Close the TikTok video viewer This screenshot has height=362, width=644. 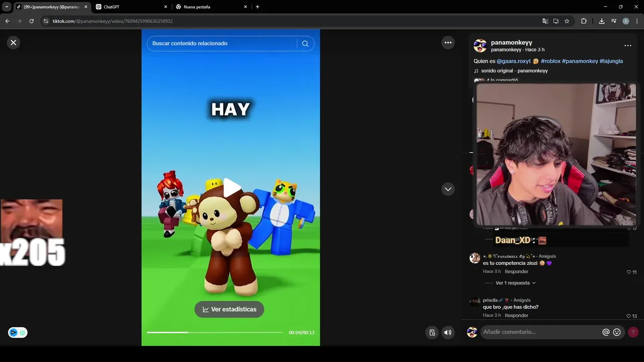click(x=14, y=43)
